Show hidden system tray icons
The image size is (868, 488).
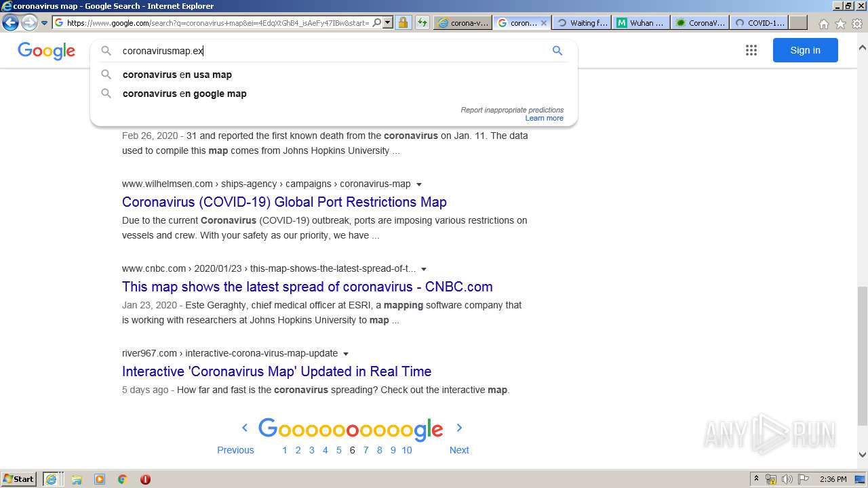(x=757, y=479)
